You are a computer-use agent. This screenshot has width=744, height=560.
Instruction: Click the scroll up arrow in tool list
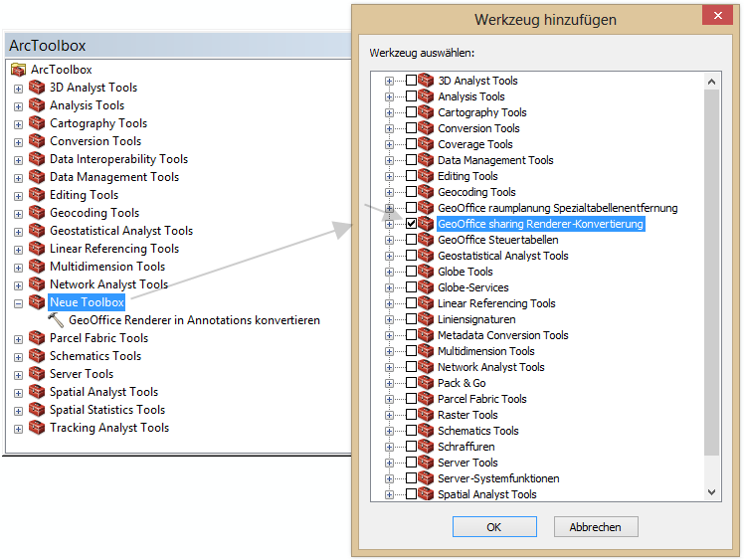711,82
